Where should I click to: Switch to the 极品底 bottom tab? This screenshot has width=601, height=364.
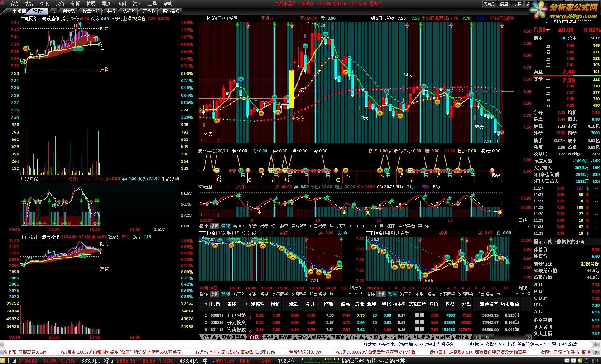[285, 337]
